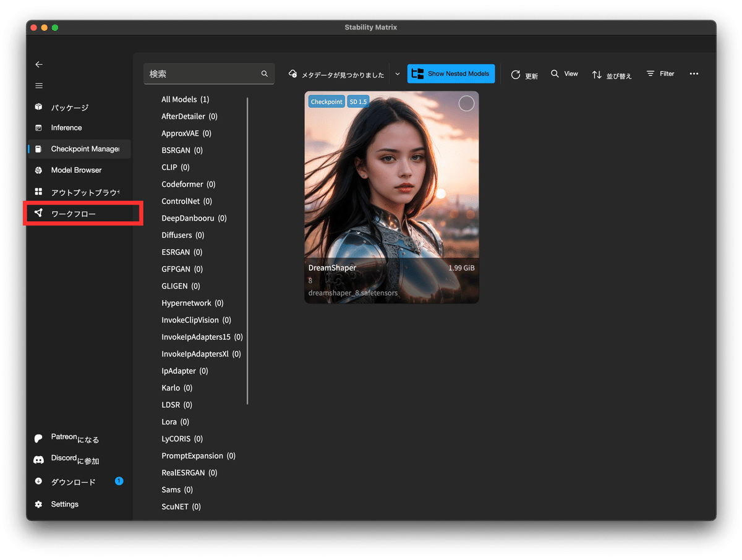
Task: Select the GLIGEN (0) category
Action: [181, 286]
